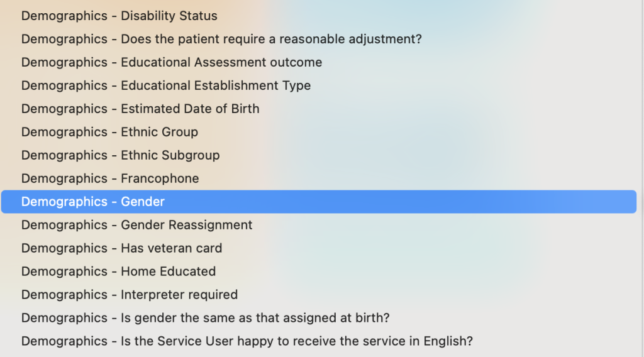Select Demographics - Disability Status option
644x357 pixels.
click(119, 16)
